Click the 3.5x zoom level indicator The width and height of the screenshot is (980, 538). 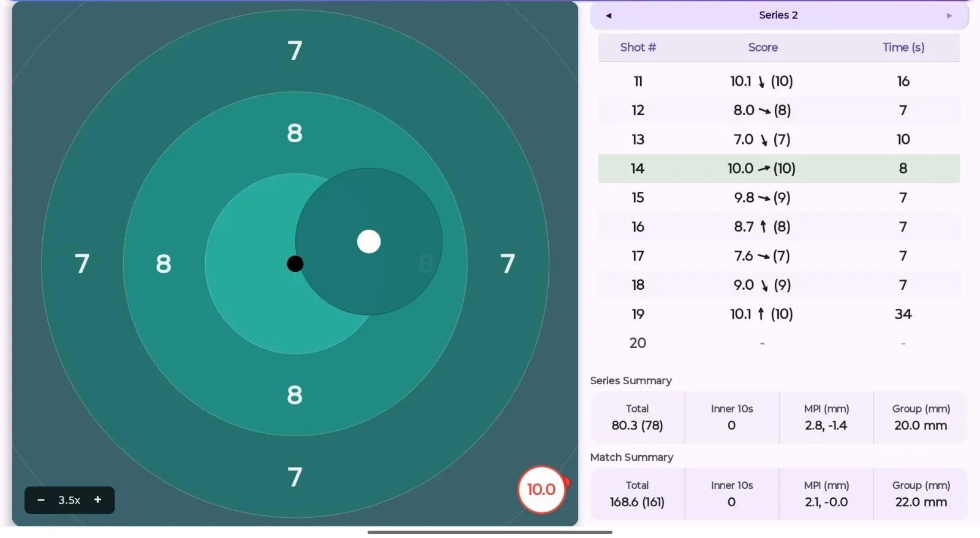[69, 500]
